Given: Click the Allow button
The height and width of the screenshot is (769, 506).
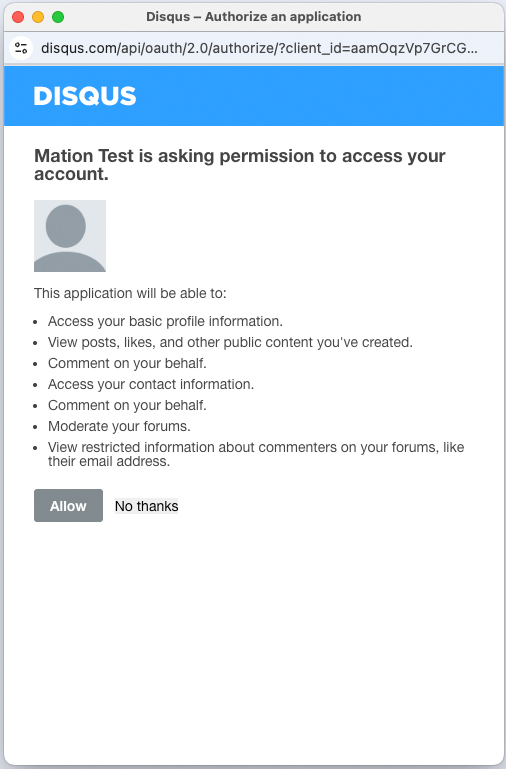Looking at the screenshot, I should 68,506.
